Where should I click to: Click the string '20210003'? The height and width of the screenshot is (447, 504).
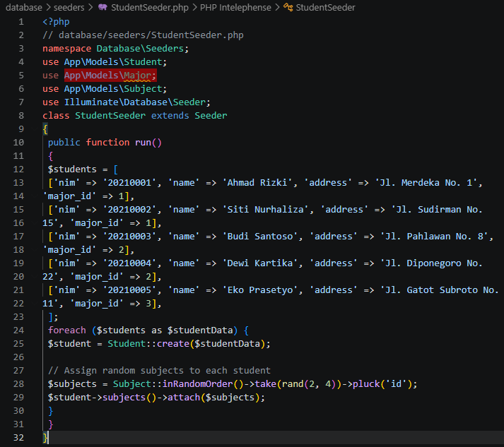[129, 237]
